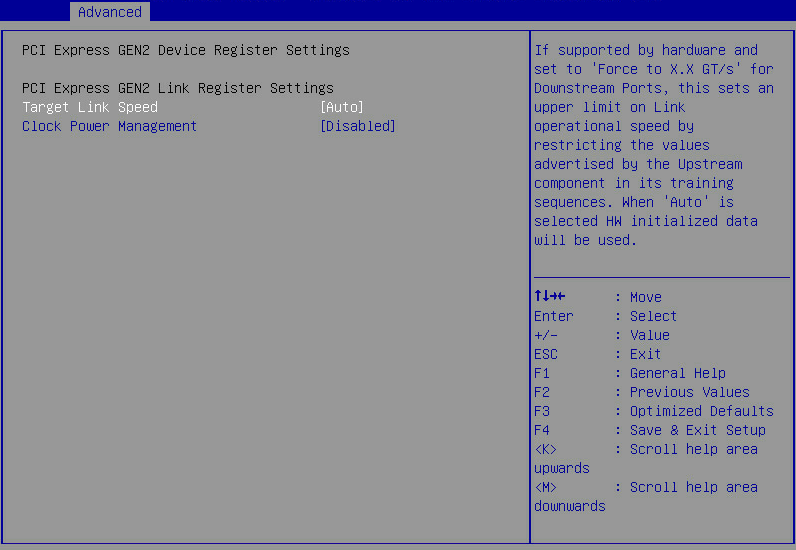Click the Enter : Select help line
The height and width of the screenshot is (550, 796).
pos(605,316)
